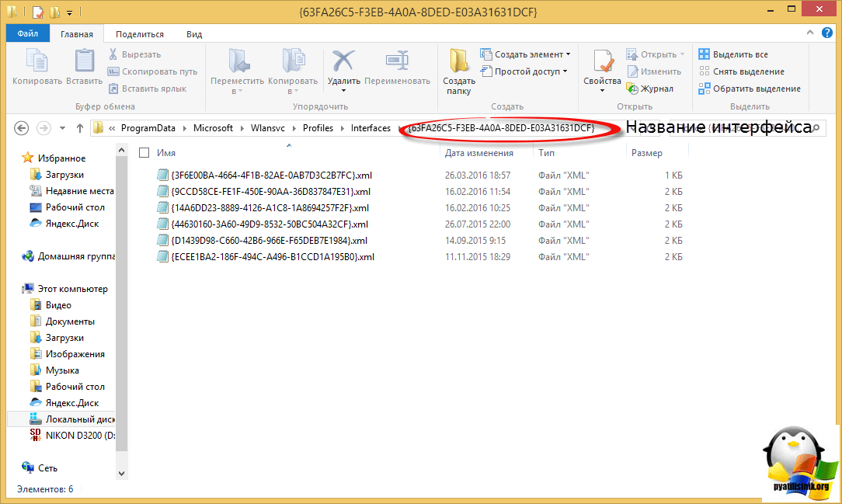Create a new folder with Создать папку
The image size is (842, 504).
[x=459, y=70]
